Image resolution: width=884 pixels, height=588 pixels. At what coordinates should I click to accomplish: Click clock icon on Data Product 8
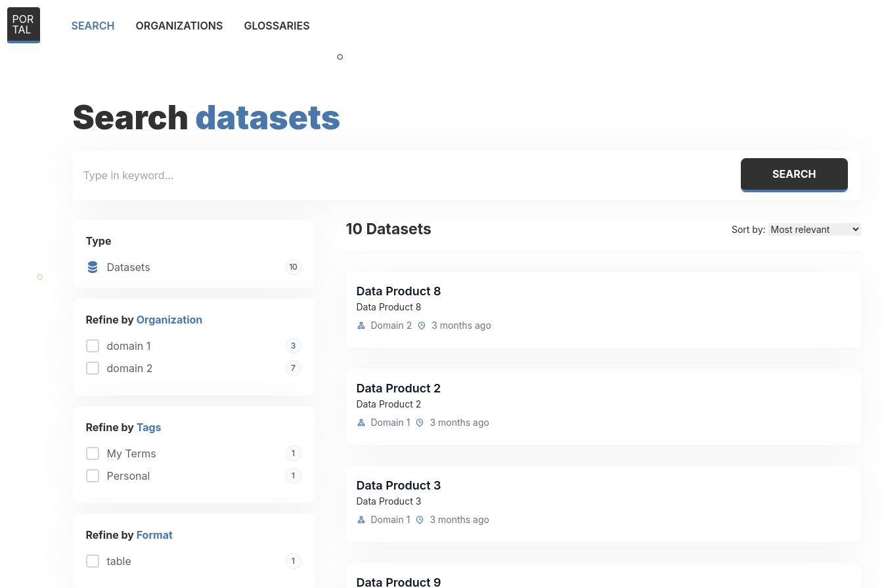(x=422, y=325)
